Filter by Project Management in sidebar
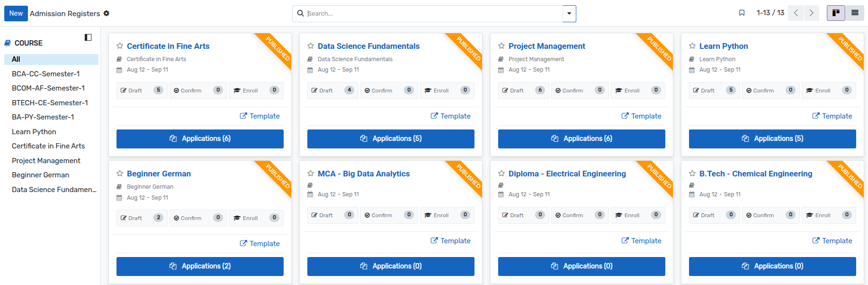The height and width of the screenshot is (285, 868). (x=51, y=161)
